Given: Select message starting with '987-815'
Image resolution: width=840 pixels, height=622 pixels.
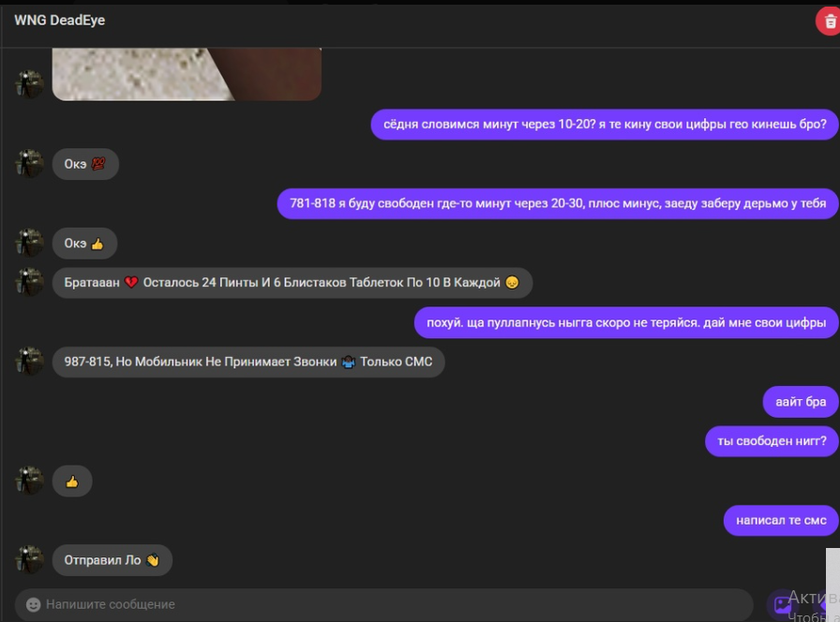Looking at the screenshot, I should pyautogui.click(x=248, y=362).
